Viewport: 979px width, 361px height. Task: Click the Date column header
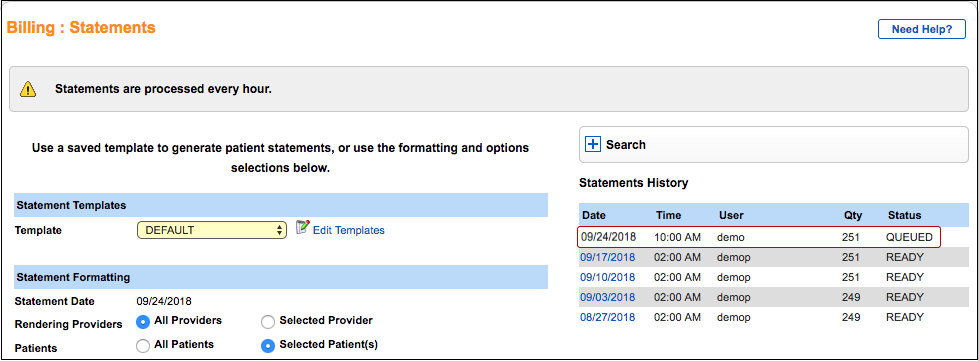[x=594, y=215]
